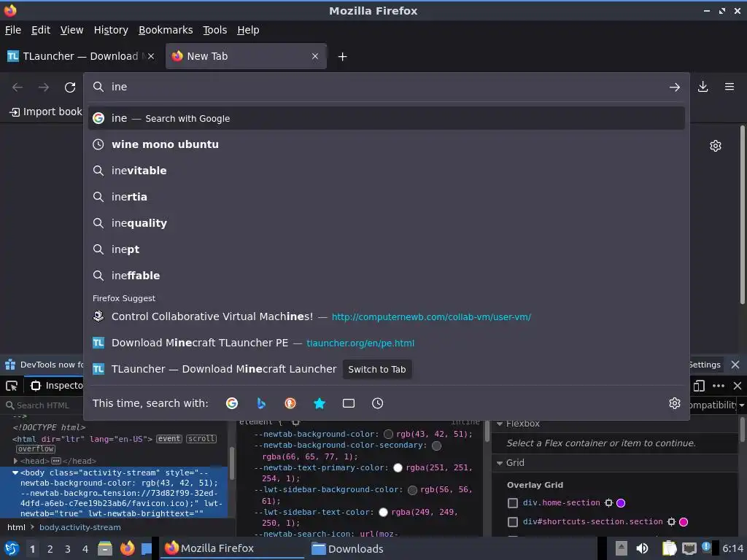Enable overlay grid for div#shortcuts-section.section

point(513,522)
